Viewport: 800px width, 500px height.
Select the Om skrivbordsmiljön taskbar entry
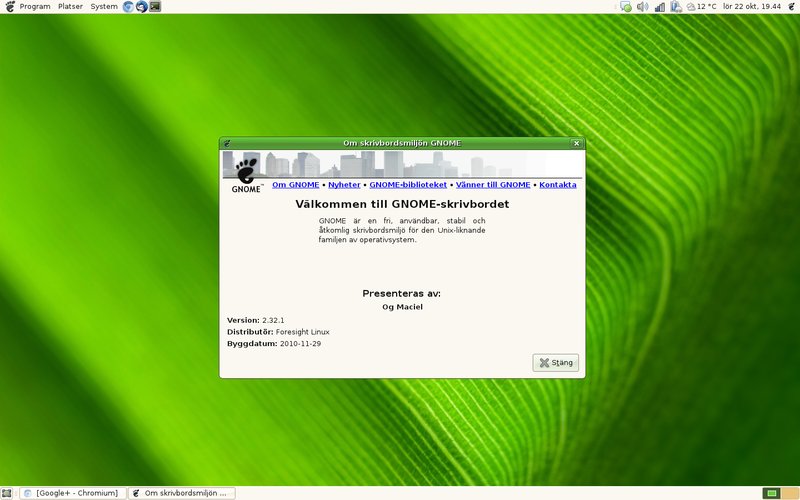pos(182,493)
